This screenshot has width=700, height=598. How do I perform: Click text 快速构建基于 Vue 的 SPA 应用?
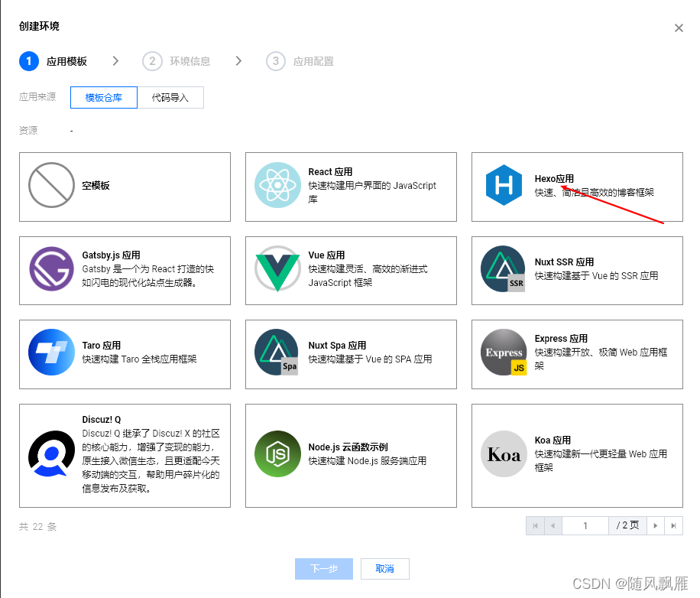(x=370, y=359)
